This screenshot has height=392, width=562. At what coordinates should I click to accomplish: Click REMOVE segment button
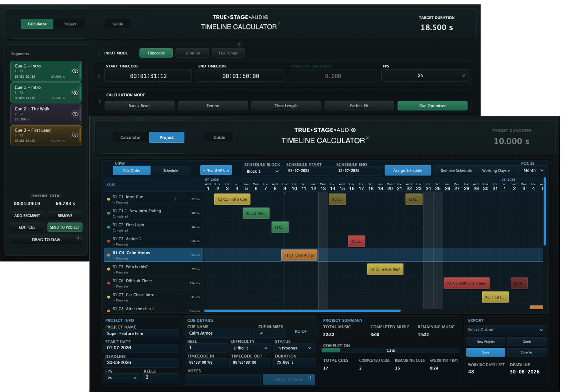(65, 216)
